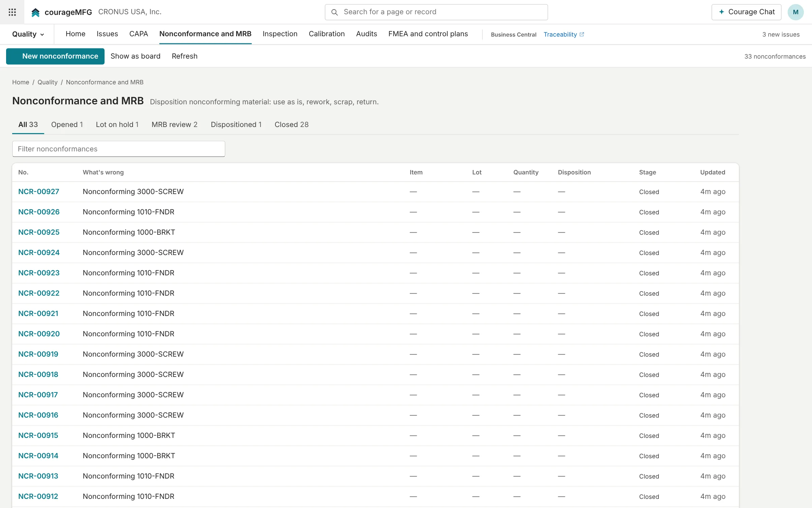This screenshot has height=508, width=812.
Task: Create a New nonconformance
Action: (x=55, y=56)
